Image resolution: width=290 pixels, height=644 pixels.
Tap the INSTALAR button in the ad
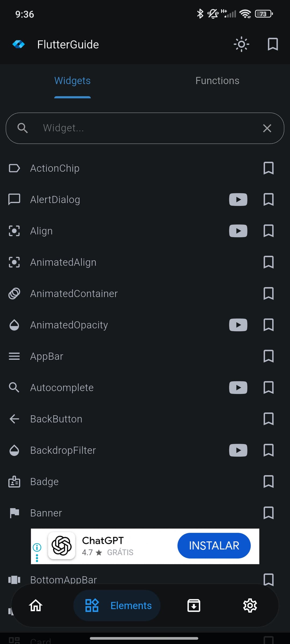point(214,546)
